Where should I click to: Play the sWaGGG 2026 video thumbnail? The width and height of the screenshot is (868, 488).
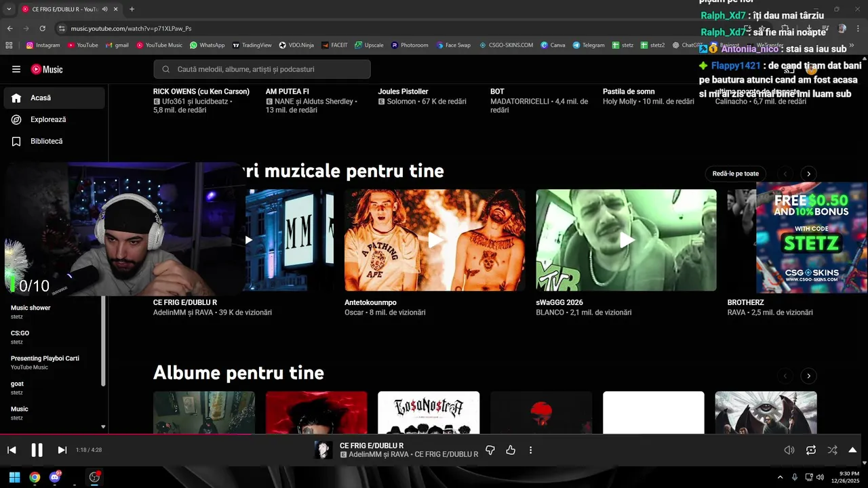point(626,240)
